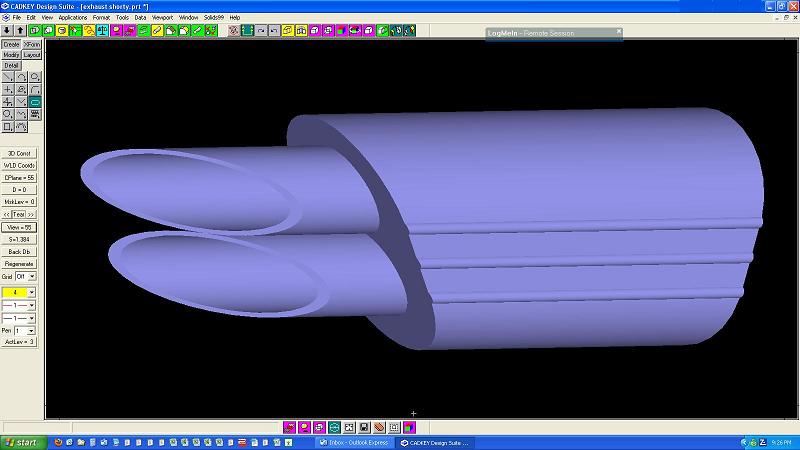Switch to the Detail palette tab
Viewport: 800px width, 450px height.
(x=11, y=65)
